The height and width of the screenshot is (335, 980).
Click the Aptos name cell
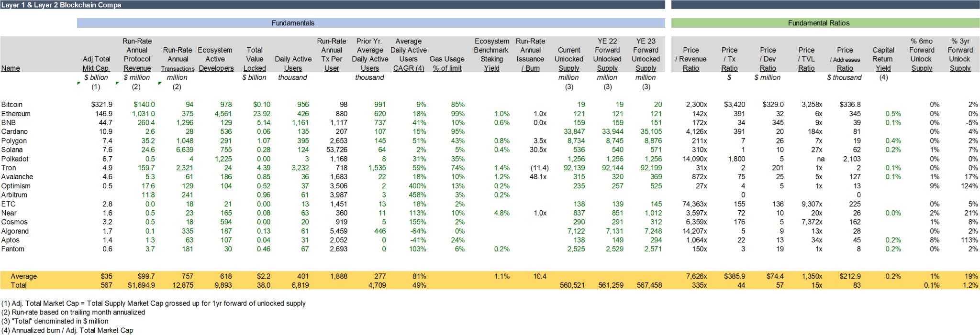tap(11, 240)
